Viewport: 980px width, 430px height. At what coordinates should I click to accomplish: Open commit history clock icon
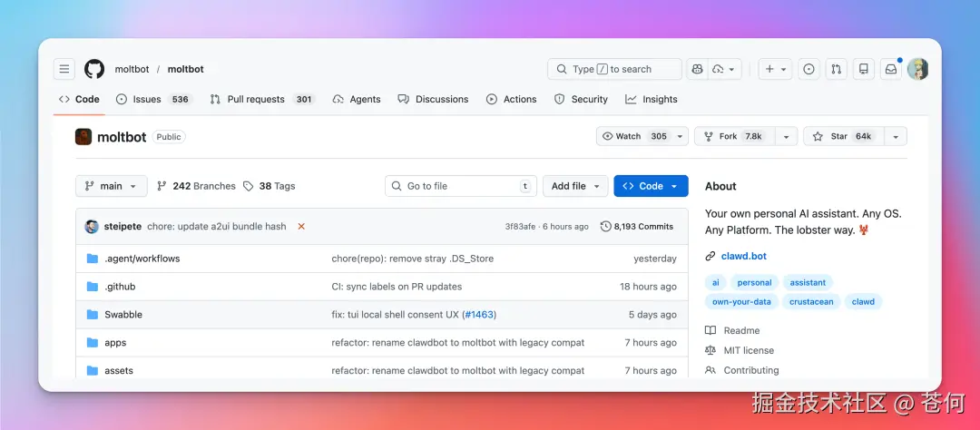(x=605, y=226)
